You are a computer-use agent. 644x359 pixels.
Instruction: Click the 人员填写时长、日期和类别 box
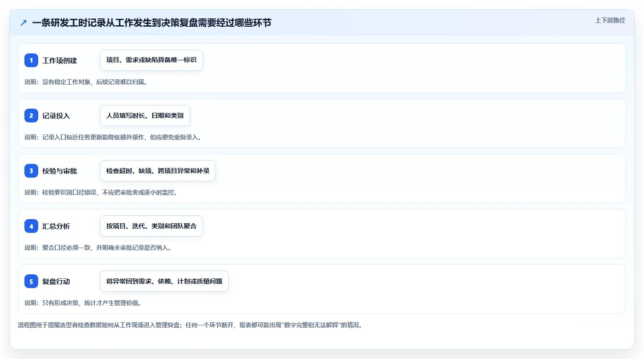coord(145,116)
